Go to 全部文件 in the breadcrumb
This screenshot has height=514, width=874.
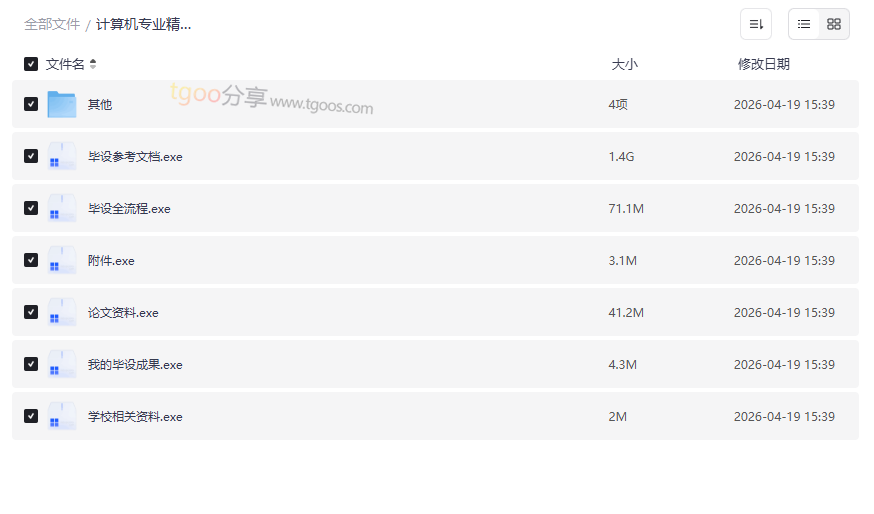click(52, 24)
